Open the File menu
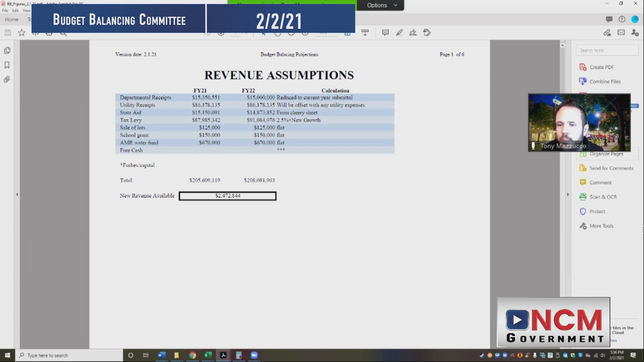Viewport: 644px width, 362px height. [x=5, y=10]
